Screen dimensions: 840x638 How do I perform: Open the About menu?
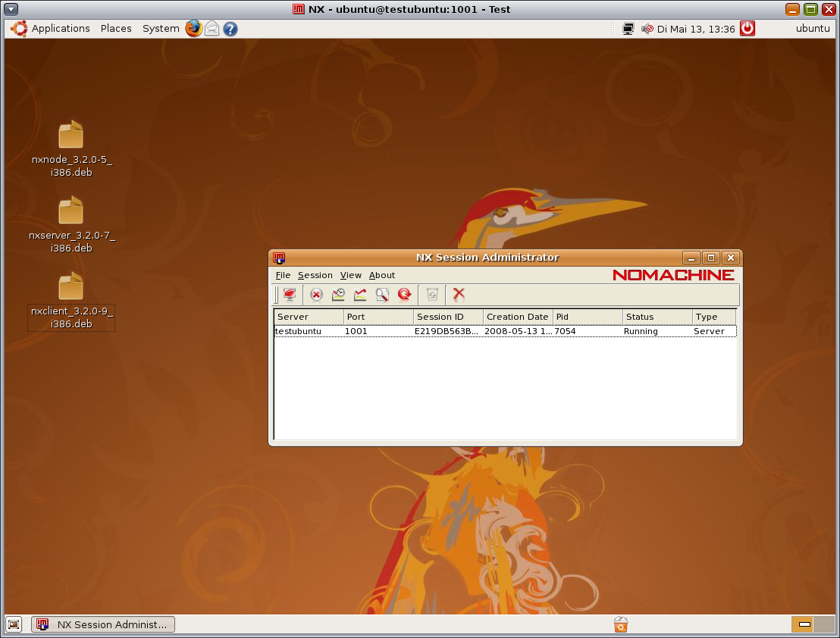tap(381, 275)
